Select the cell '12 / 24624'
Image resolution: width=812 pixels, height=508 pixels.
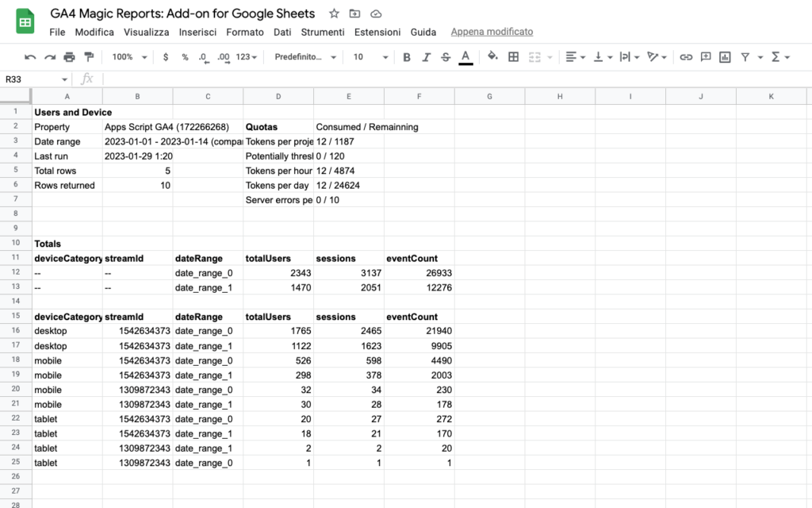349,186
